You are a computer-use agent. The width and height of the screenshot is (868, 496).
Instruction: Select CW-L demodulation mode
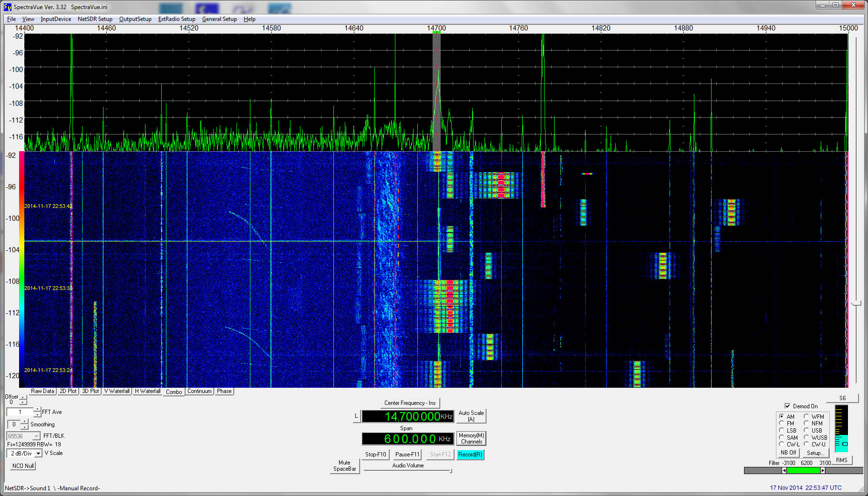click(x=782, y=444)
